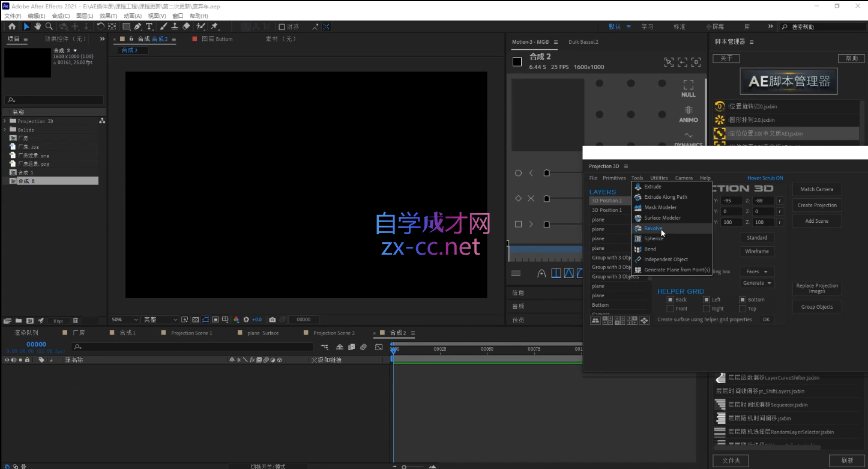Select the Clone Stamp tool
The height and width of the screenshot is (469, 868).
pyautogui.click(x=175, y=26)
